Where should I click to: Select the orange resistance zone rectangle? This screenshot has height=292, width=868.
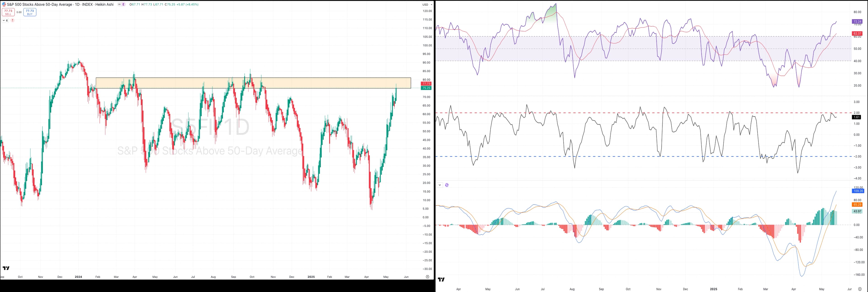253,83
